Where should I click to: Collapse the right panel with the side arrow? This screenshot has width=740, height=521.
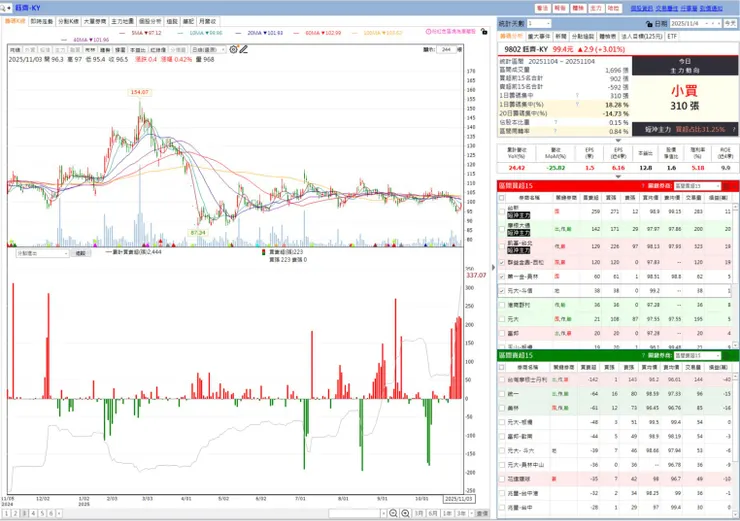click(x=493, y=268)
